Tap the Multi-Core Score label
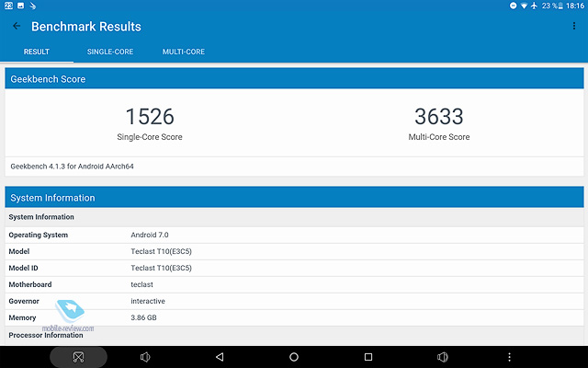The width and height of the screenshot is (588, 368). 439,137
